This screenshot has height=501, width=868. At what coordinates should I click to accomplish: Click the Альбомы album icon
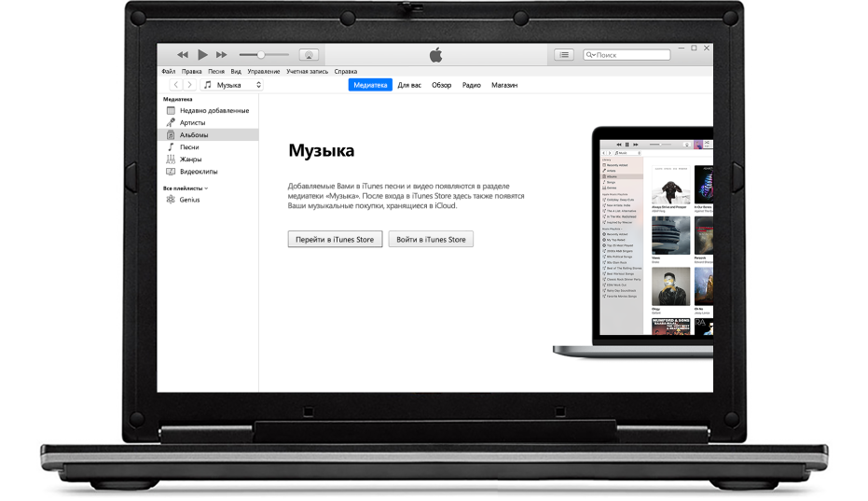[171, 134]
